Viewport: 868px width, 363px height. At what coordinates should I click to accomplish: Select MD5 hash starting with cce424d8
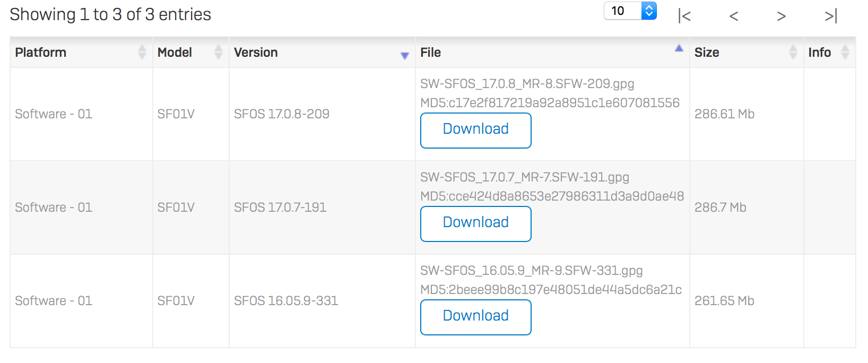(x=552, y=196)
